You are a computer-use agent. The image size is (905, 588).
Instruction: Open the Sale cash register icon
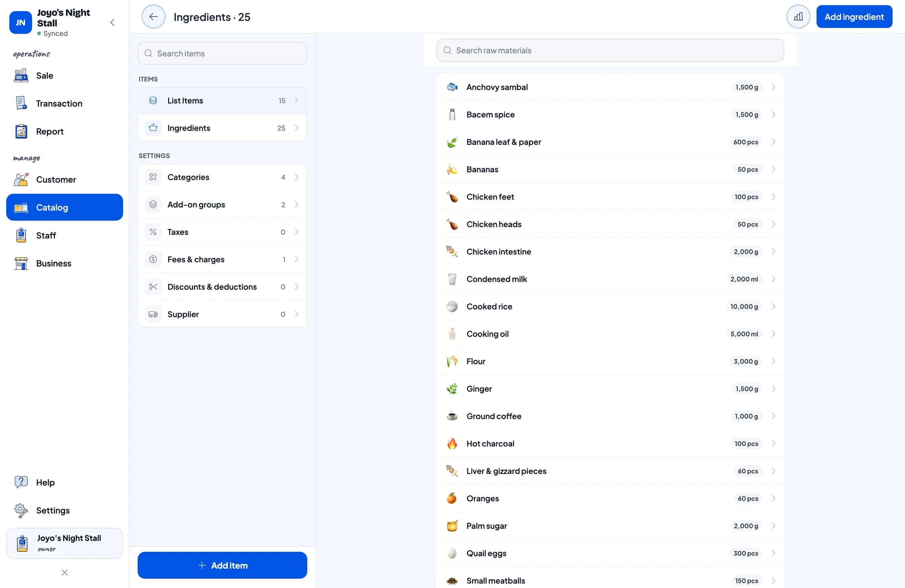point(21,75)
